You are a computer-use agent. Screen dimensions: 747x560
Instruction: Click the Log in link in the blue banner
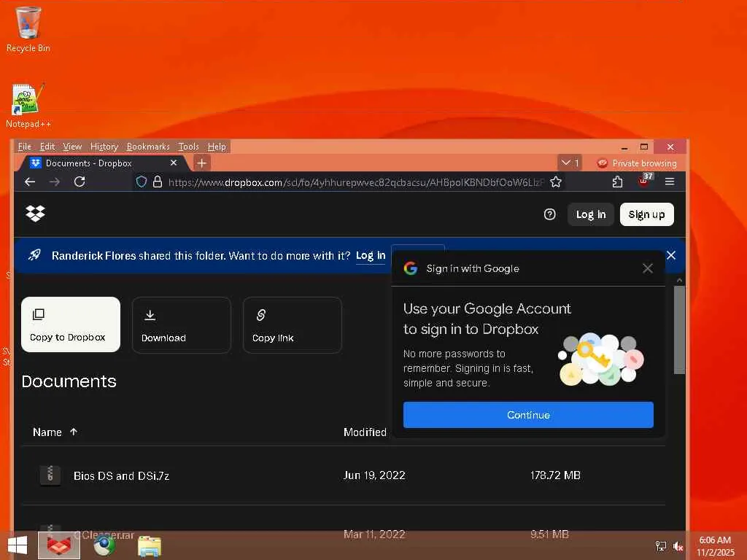tap(371, 256)
